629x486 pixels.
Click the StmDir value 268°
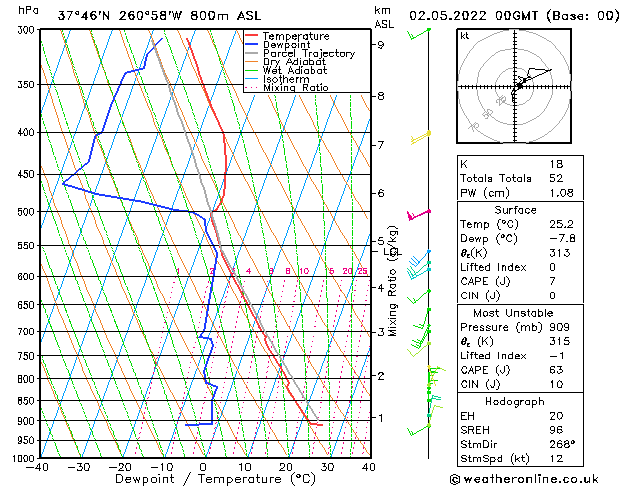pyautogui.click(x=562, y=444)
